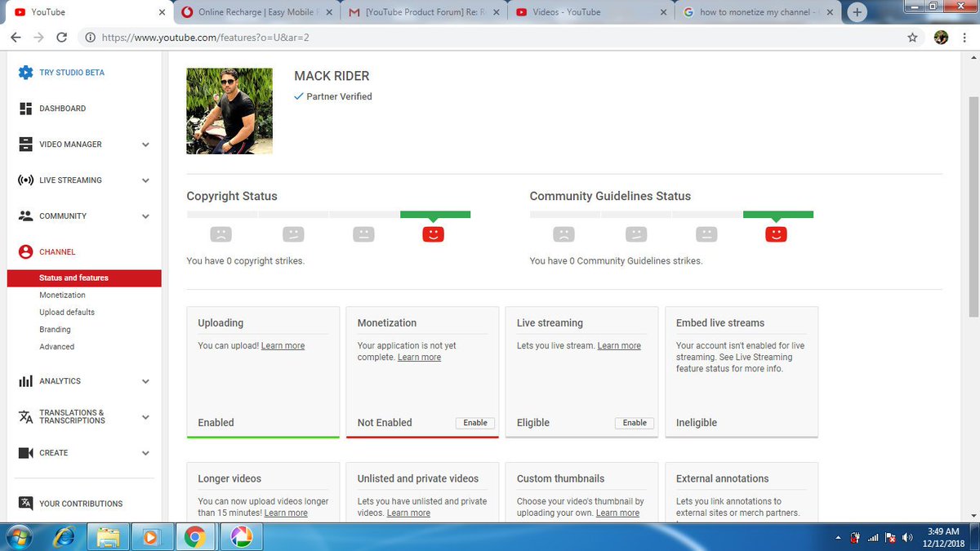Click Learn more in Custom thumbnails card
This screenshot has height=551, width=980.
tap(617, 513)
